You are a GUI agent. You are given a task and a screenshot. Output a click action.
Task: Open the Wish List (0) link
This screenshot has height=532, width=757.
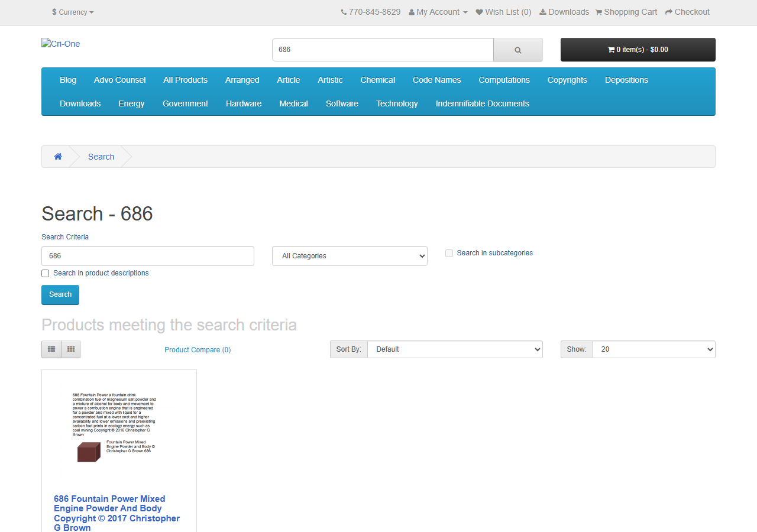pos(503,12)
